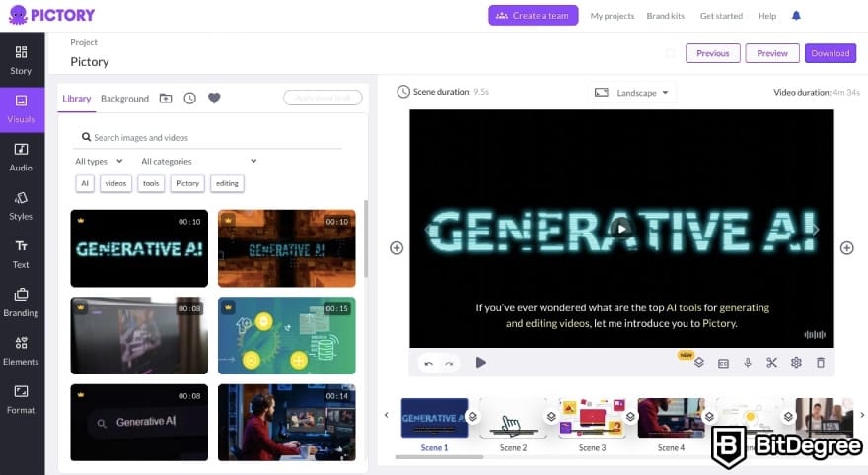Image resolution: width=868 pixels, height=475 pixels.
Task: Open the Landscape aspect ratio dropdown
Action: click(631, 93)
